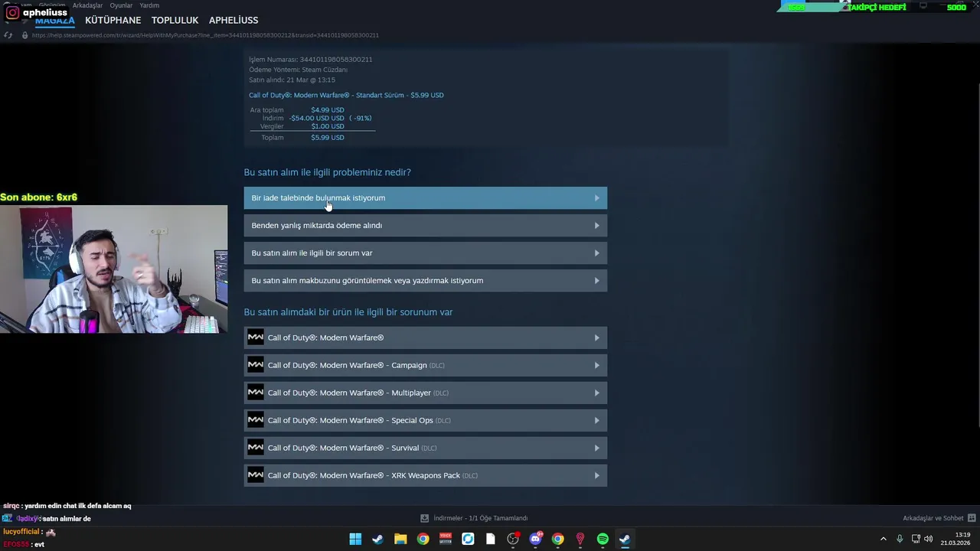The image size is (980, 551).
Task: Open the Yardım menu
Action: tap(149, 5)
